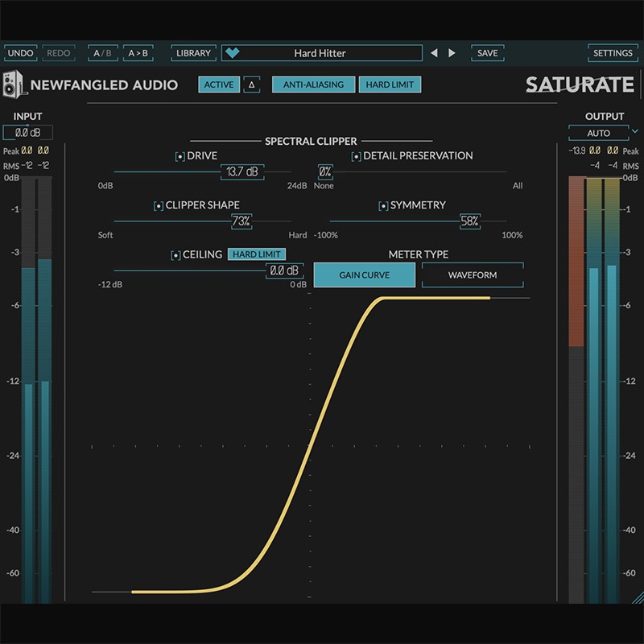
Task: Expand the output AUTO dropdown chevron
Action: pyautogui.click(x=635, y=131)
